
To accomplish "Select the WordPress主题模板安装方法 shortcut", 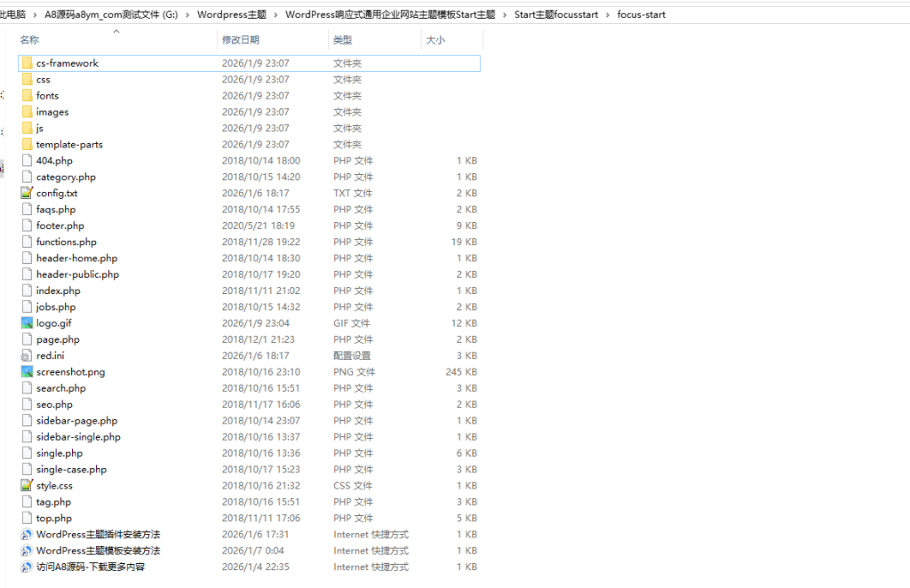I will 98,551.
